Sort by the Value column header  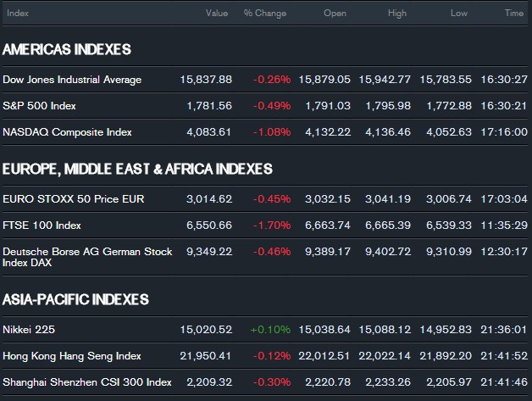click(217, 14)
